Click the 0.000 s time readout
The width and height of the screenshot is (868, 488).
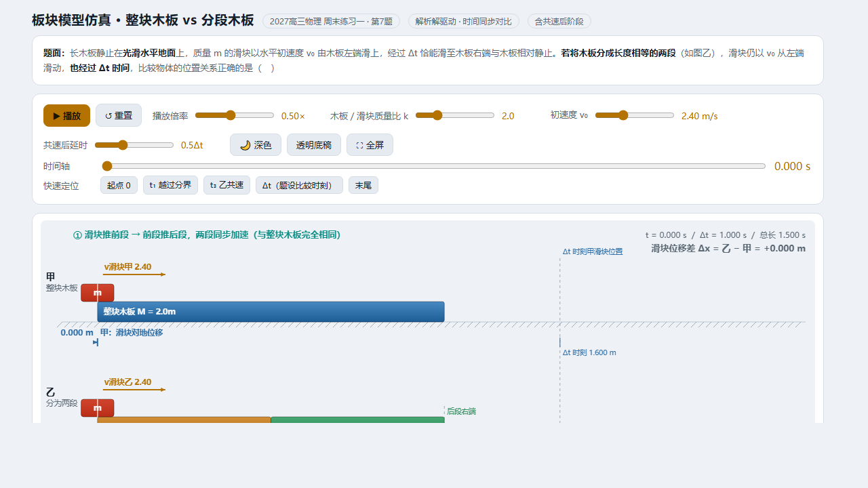pos(792,166)
